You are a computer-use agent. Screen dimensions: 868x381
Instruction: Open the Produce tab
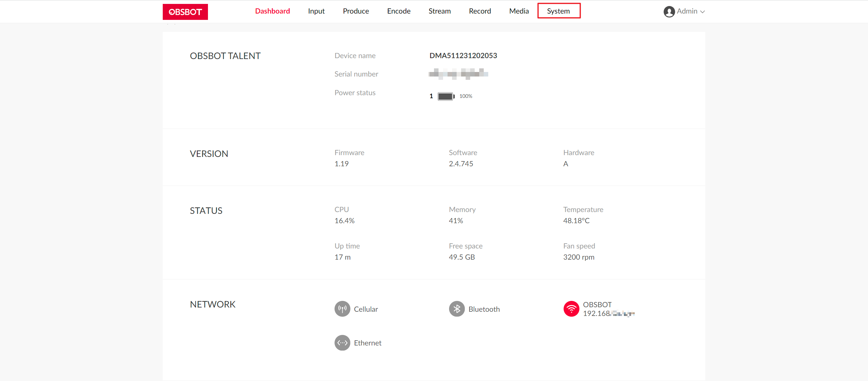click(x=356, y=11)
